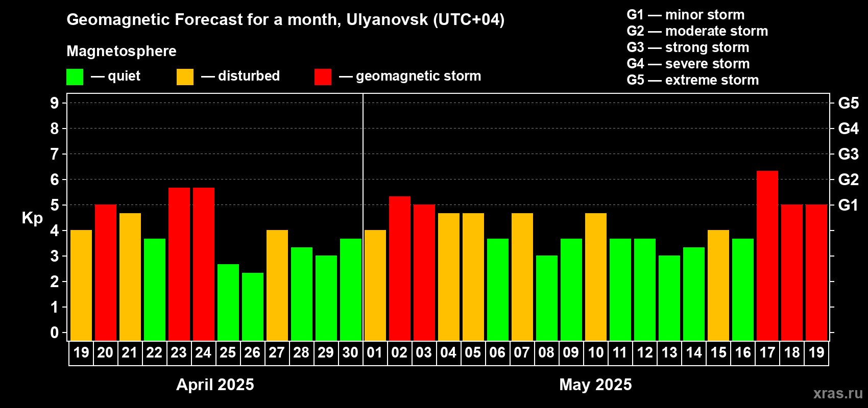Click the red geomagnetic storm legend swatch
Screen dimensions: 868x408
click(323, 77)
